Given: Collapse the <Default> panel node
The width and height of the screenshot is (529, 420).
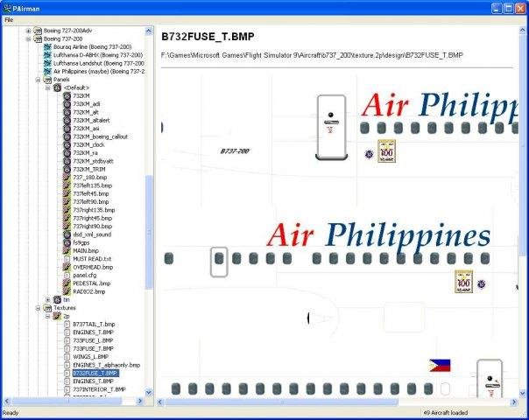Looking at the screenshot, I should pos(47,88).
